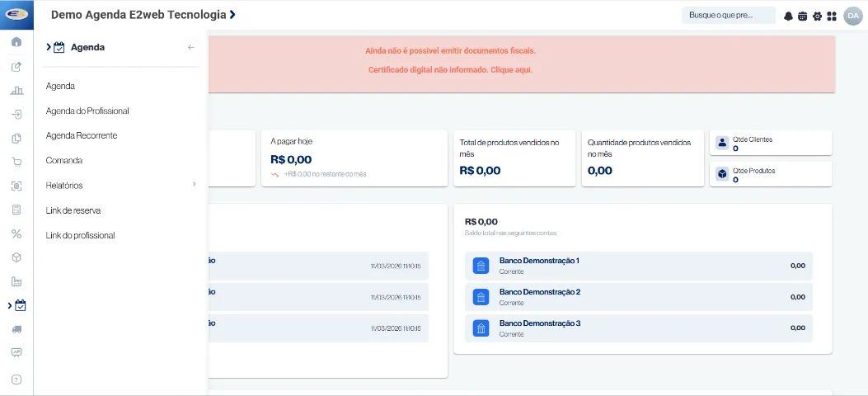Click the Certificado digital não informado link

[451, 70]
